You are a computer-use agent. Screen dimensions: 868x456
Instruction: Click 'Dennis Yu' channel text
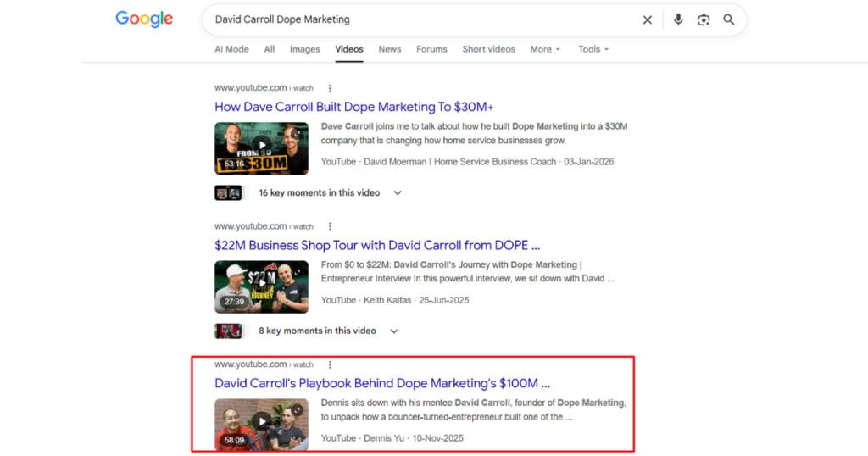(384, 437)
